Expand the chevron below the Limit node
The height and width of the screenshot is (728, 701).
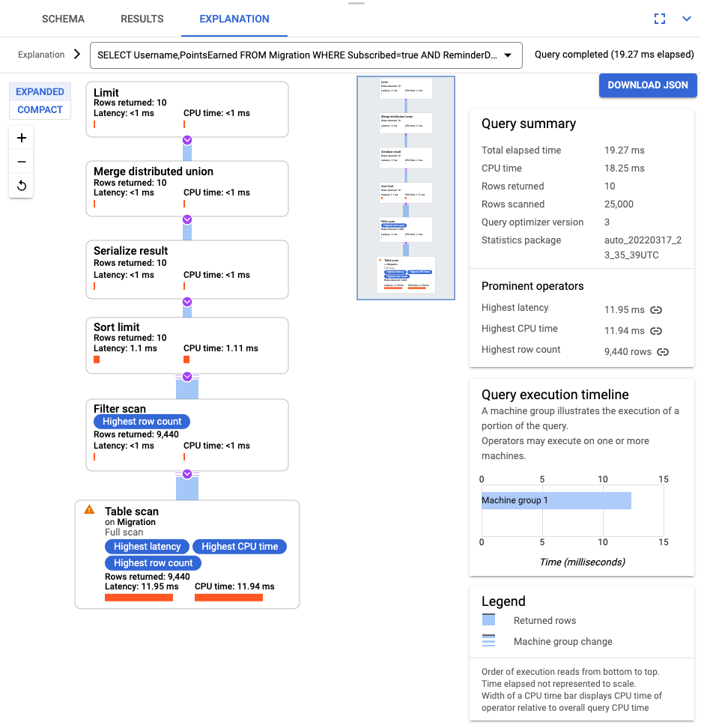pyautogui.click(x=186, y=140)
